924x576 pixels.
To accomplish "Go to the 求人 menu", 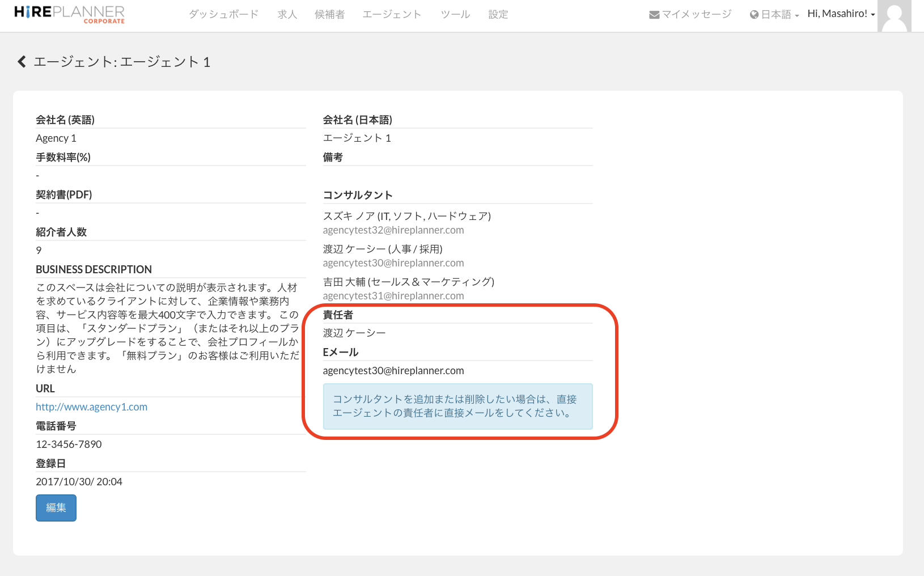I will 287,14.
